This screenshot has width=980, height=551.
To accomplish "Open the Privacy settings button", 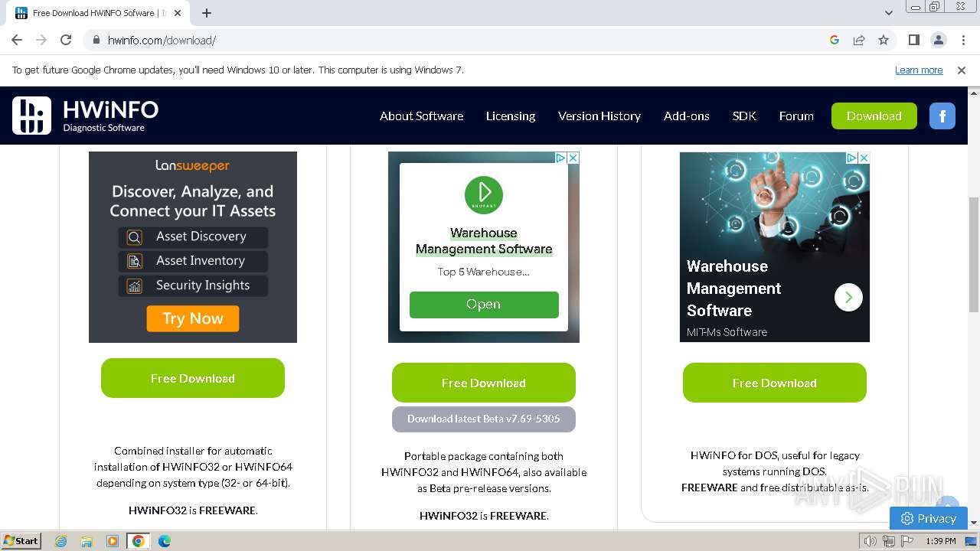I will pyautogui.click(x=929, y=518).
